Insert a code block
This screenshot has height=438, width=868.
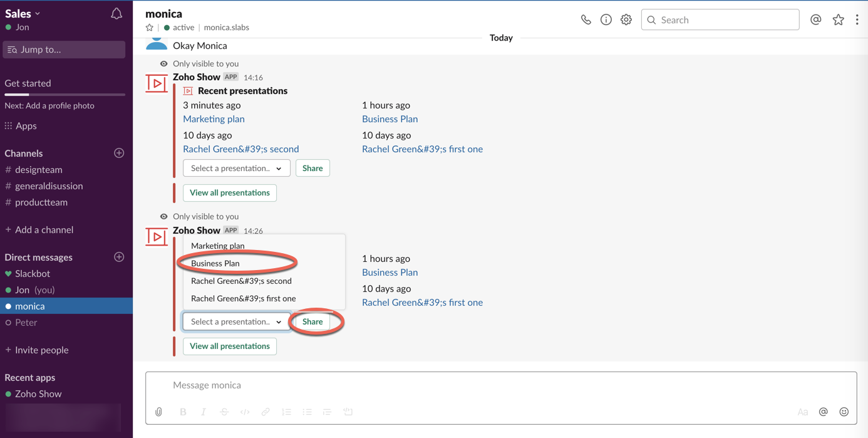click(348, 412)
